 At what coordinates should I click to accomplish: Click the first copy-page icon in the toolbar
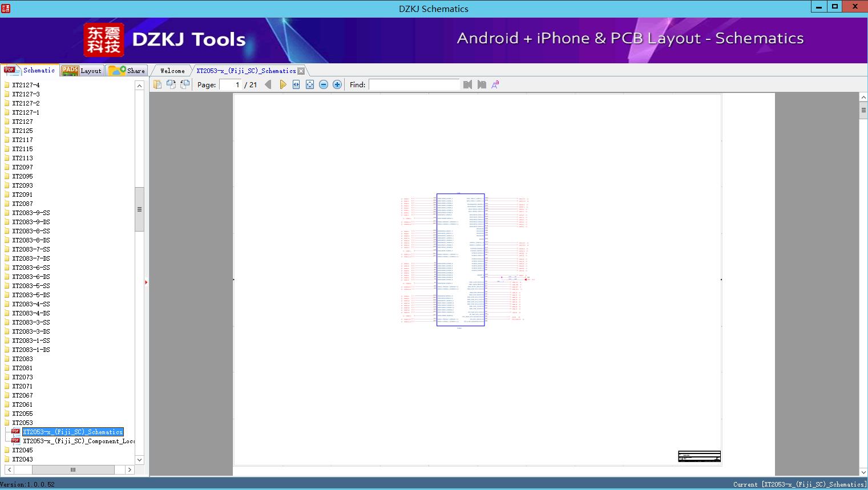tap(158, 84)
